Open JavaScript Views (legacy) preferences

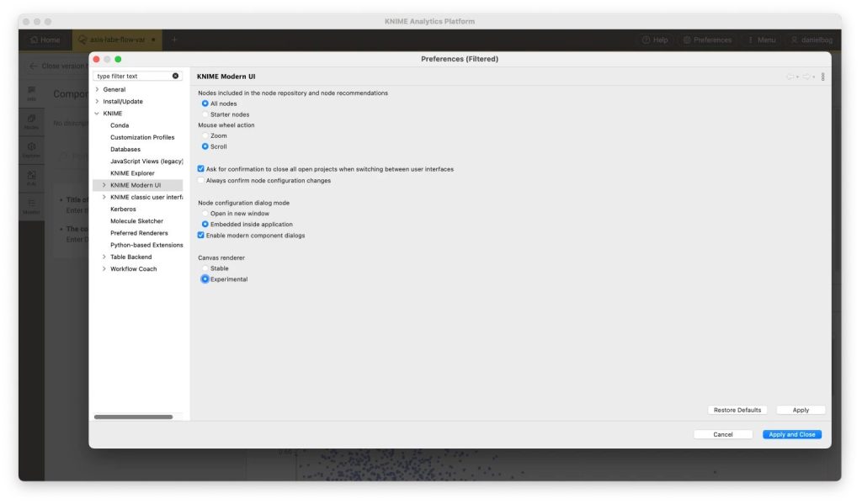coord(146,162)
